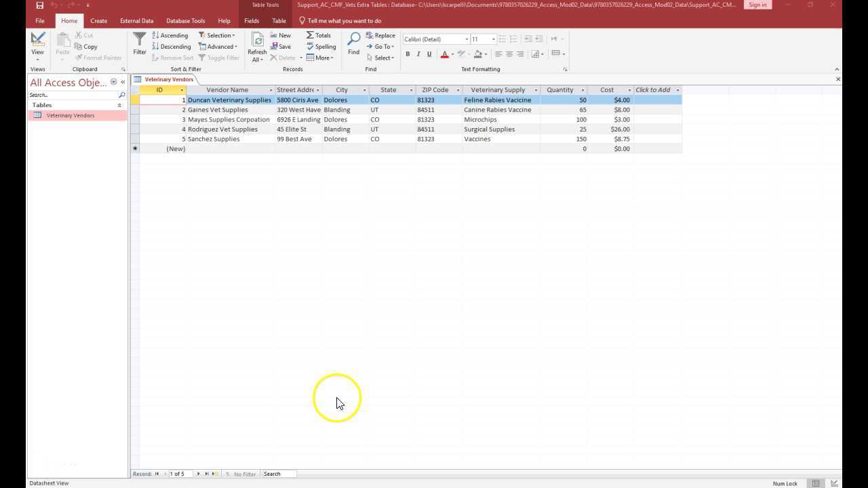Click Refresh All records

point(257,46)
